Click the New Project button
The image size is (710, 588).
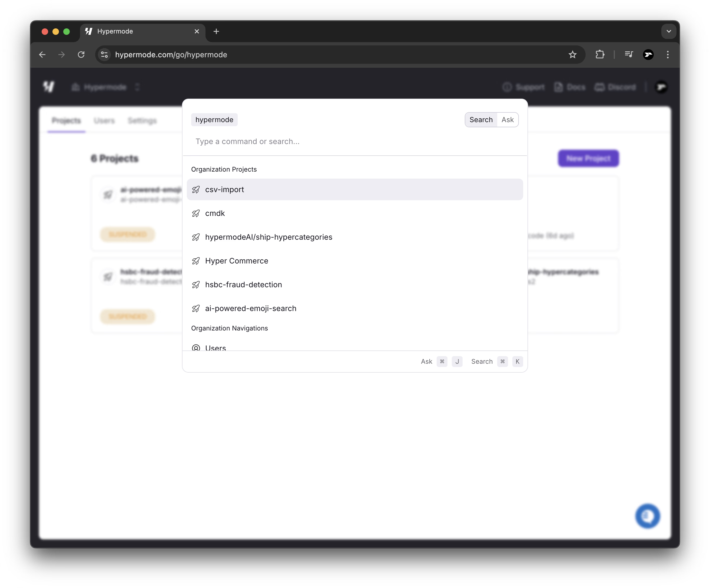tap(589, 158)
